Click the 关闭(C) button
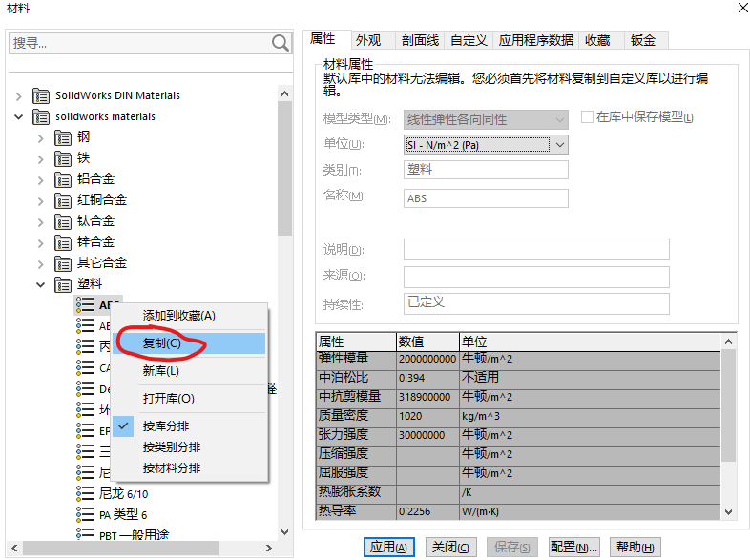 click(x=451, y=547)
